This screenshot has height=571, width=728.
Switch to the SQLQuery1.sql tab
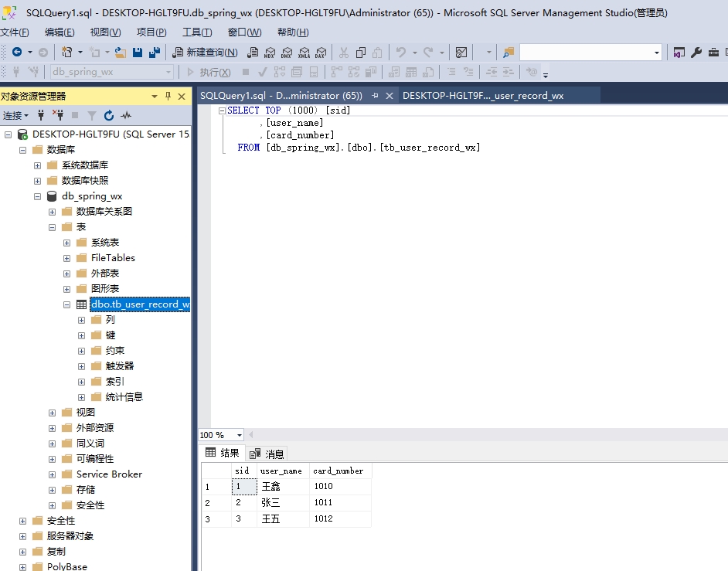(281, 96)
